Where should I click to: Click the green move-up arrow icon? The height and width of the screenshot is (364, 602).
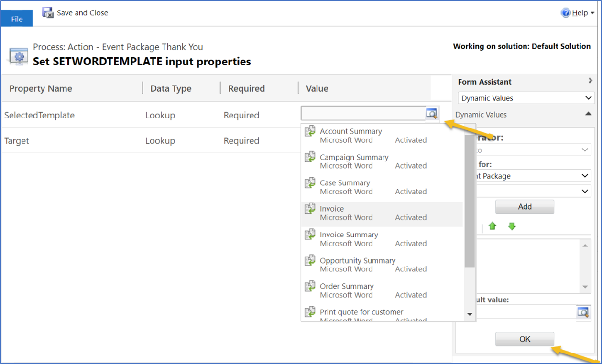point(492,226)
